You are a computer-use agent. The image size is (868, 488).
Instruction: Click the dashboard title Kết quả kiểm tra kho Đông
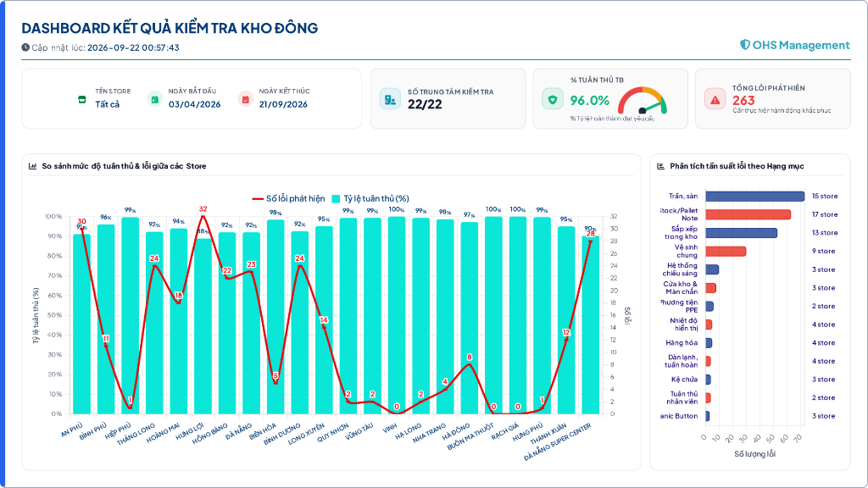click(x=170, y=28)
